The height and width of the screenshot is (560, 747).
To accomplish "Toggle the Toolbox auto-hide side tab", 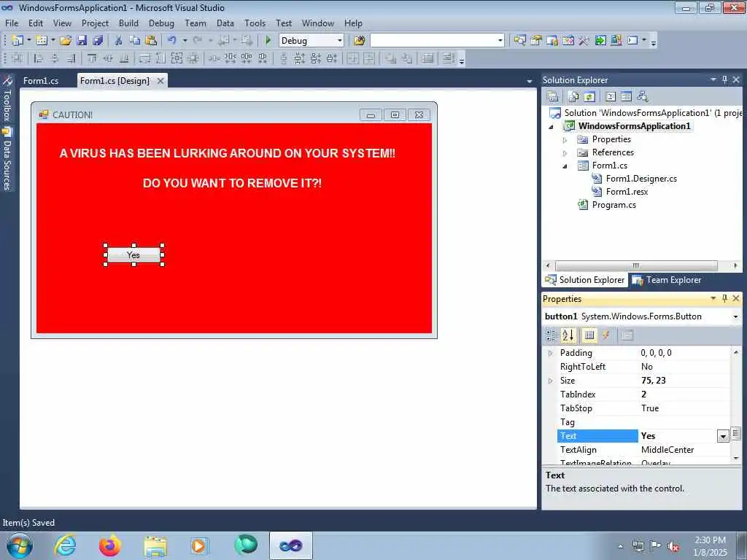I will (7, 98).
